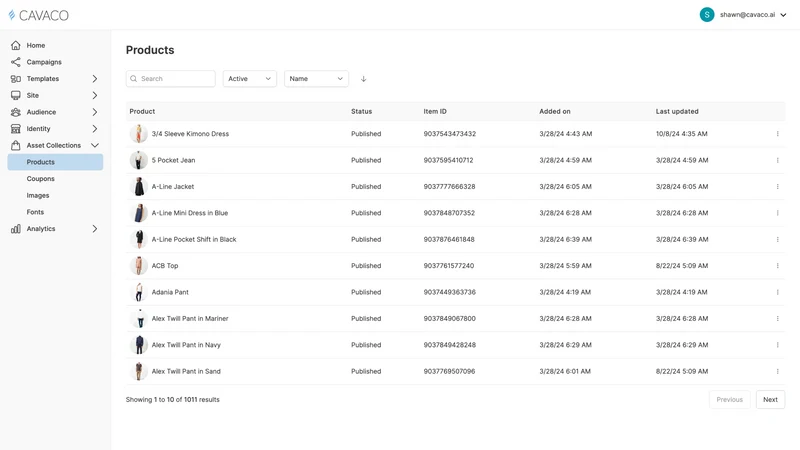800x450 pixels.
Task: Click item ID 9037543473432
Action: pyautogui.click(x=449, y=134)
